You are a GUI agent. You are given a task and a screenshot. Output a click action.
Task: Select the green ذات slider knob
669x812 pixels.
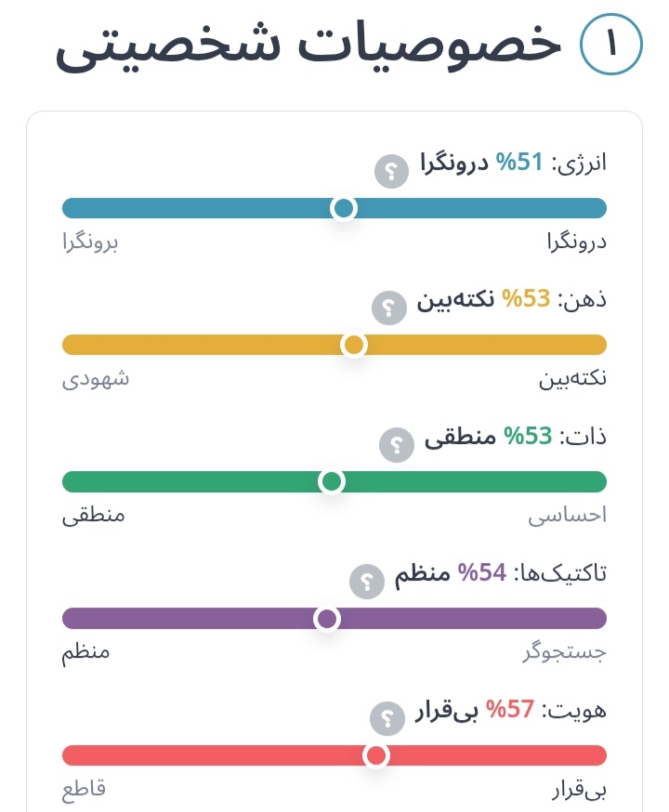pos(332,481)
